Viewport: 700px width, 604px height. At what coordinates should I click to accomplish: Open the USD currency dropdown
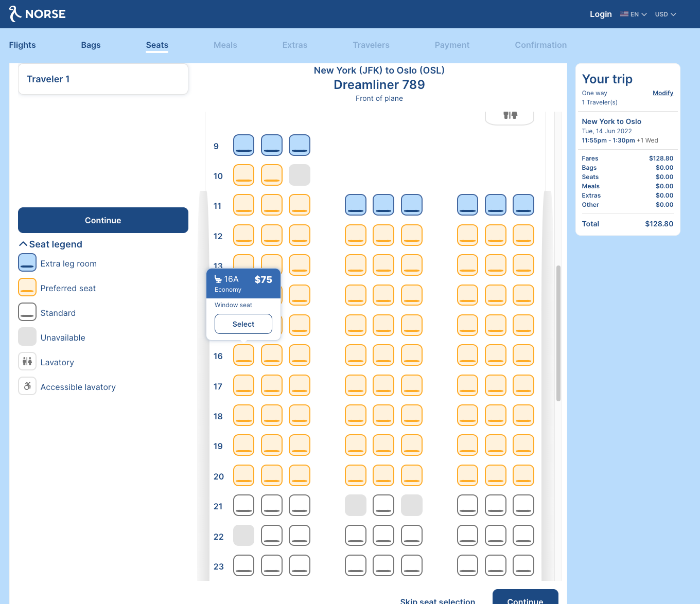(x=666, y=14)
